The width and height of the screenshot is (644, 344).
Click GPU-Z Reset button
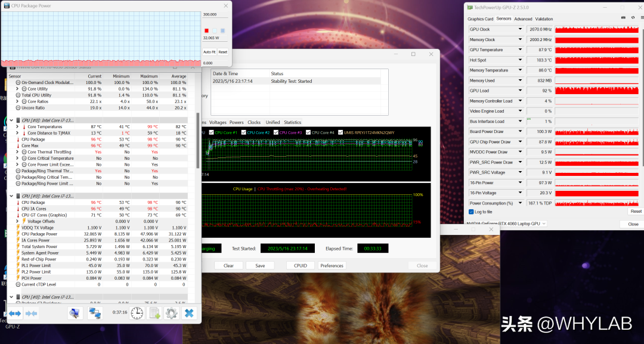tap(636, 212)
